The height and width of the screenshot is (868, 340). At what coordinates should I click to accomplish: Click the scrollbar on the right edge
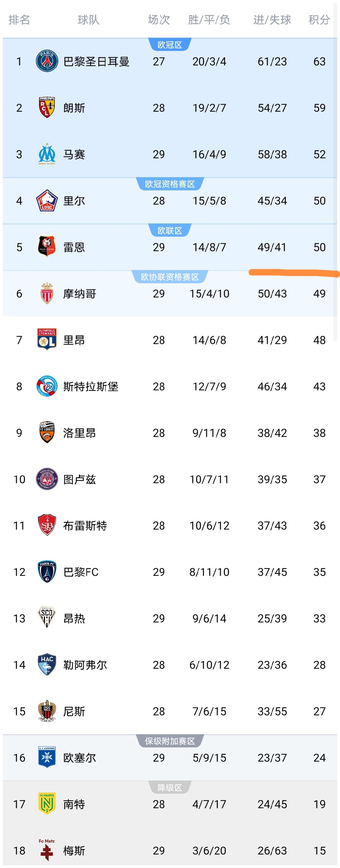pos(335,168)
